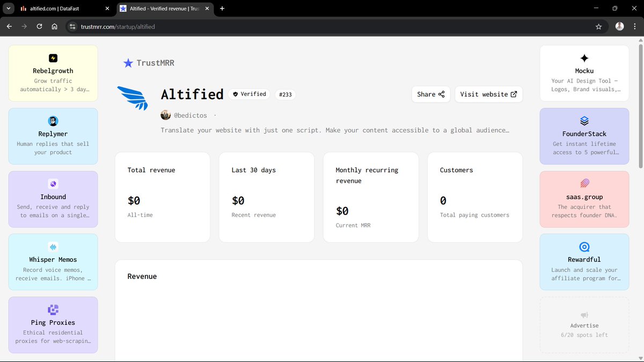Open the FounderStack ad card title
The width and height of the screenshot is (644, 362).
(x=584, y=134)
